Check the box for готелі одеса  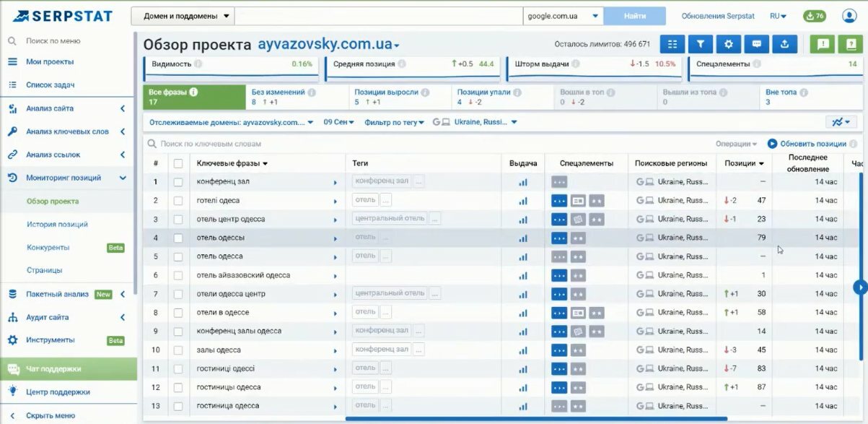coord(178,201)
